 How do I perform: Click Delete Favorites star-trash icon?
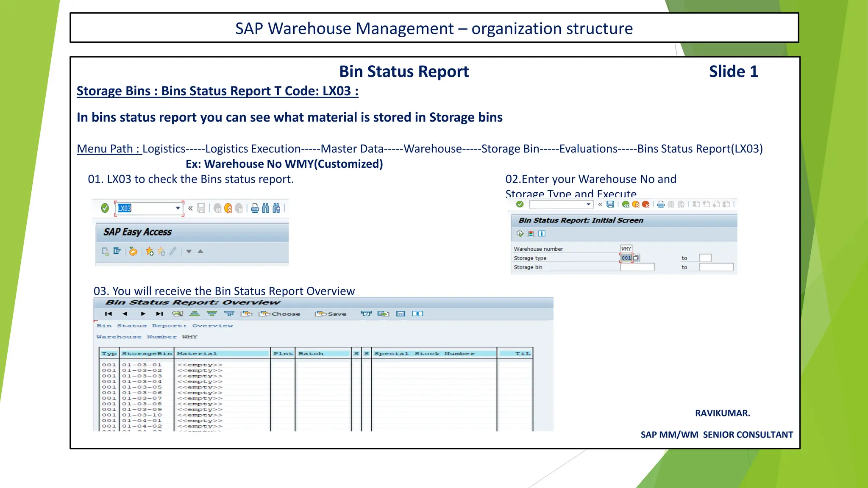point(161,252)
